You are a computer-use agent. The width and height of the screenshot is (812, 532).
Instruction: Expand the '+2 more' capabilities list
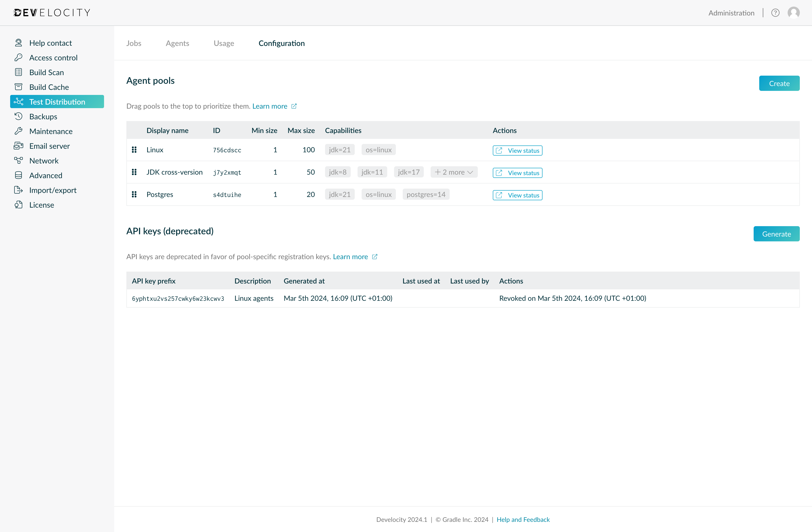click(454, 172)
